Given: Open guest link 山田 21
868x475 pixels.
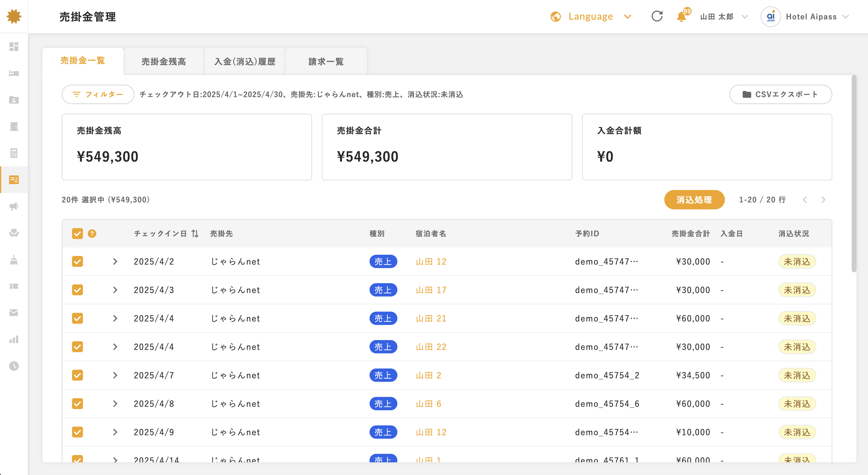Looking at the screenshot, I should [x=431, y=318].
